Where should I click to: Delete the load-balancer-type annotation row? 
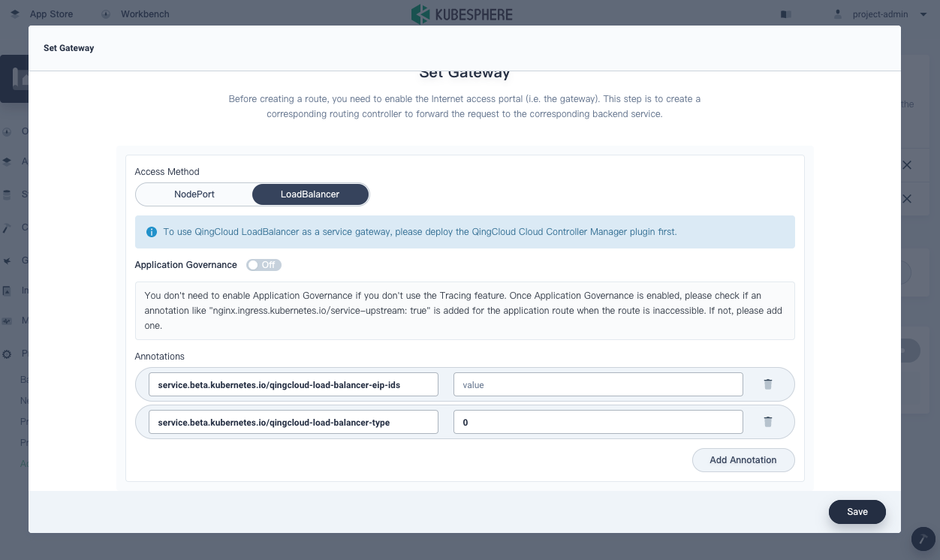767,422
